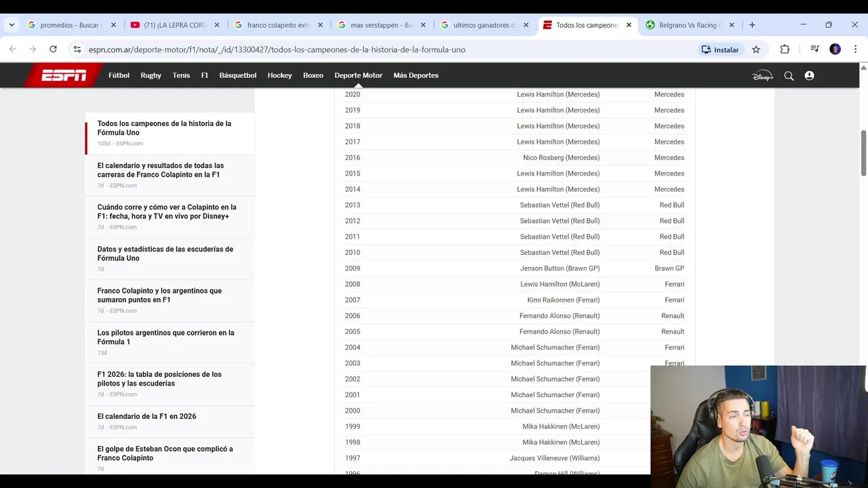Open the Básquetbol menu
The image size is (868, 488).
(238, 75)
